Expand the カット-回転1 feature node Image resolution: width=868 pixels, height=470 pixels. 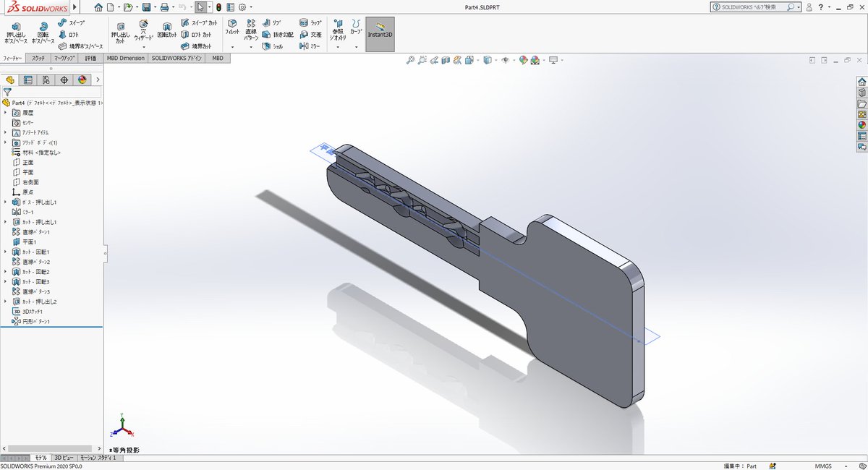(6, 252)
